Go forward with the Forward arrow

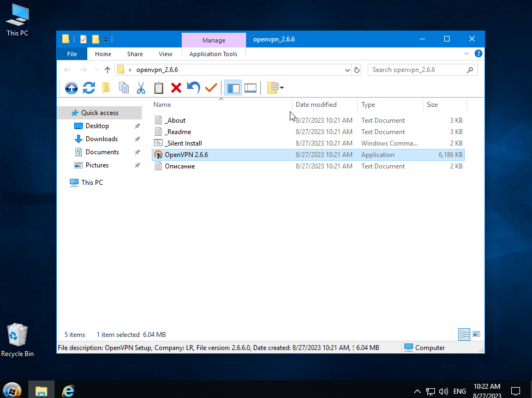click(x=83, y=70)
